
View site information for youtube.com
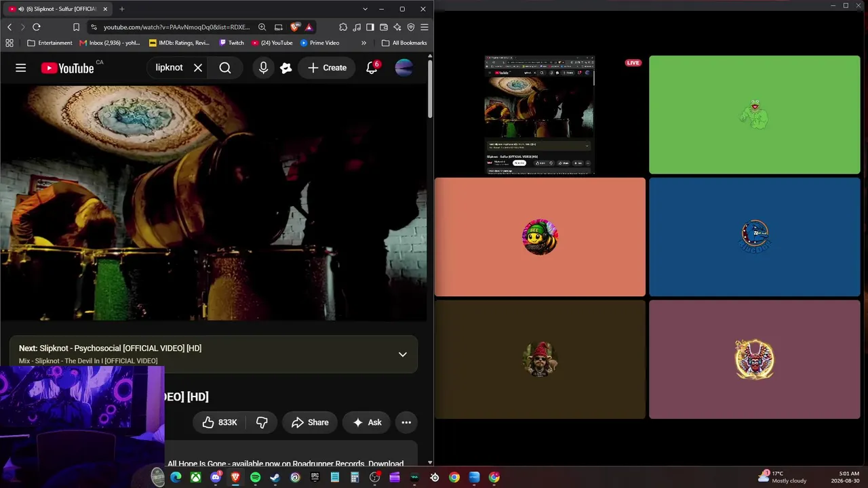[x=94, y=27]
